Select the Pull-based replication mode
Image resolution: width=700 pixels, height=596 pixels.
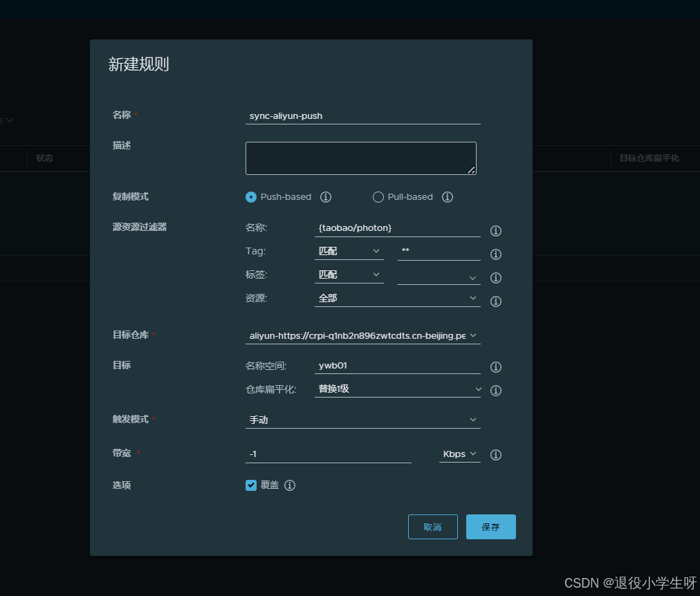(378, 197)
